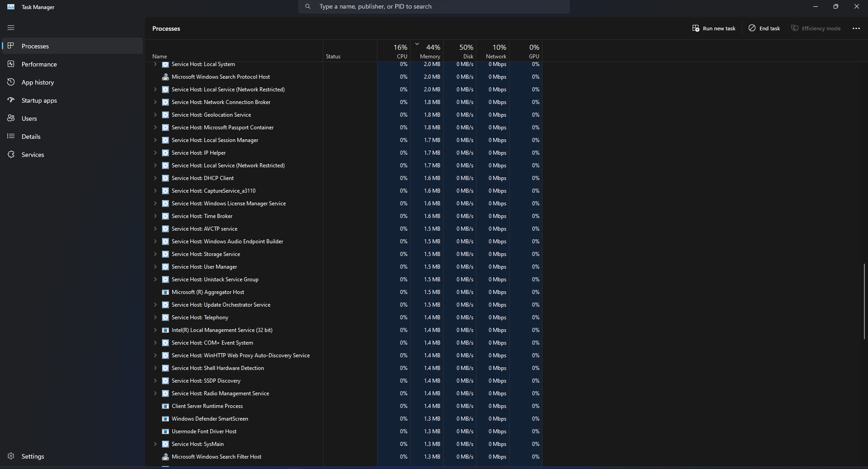Expand Intel(R) Local Management Service row
Screen dimensions: 868x469
tap(155, 330)
